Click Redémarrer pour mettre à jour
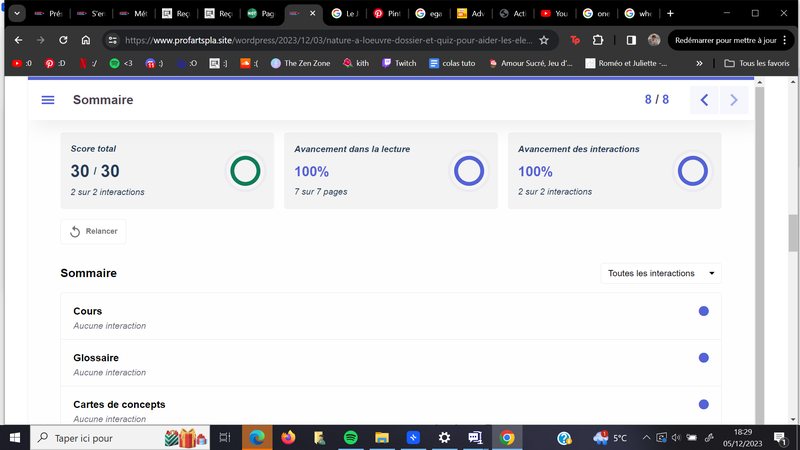The image size is (800, 450). point(724,40)
